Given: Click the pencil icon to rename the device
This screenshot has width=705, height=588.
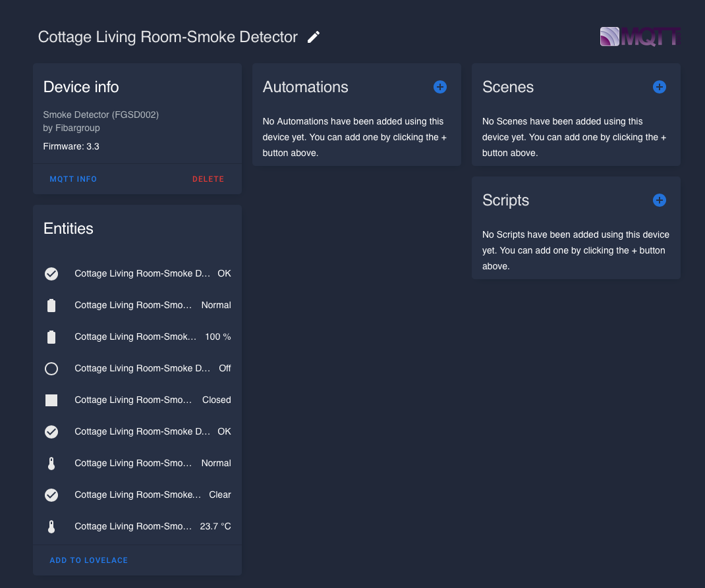Looking at the screenshot, I should [314, 38].
